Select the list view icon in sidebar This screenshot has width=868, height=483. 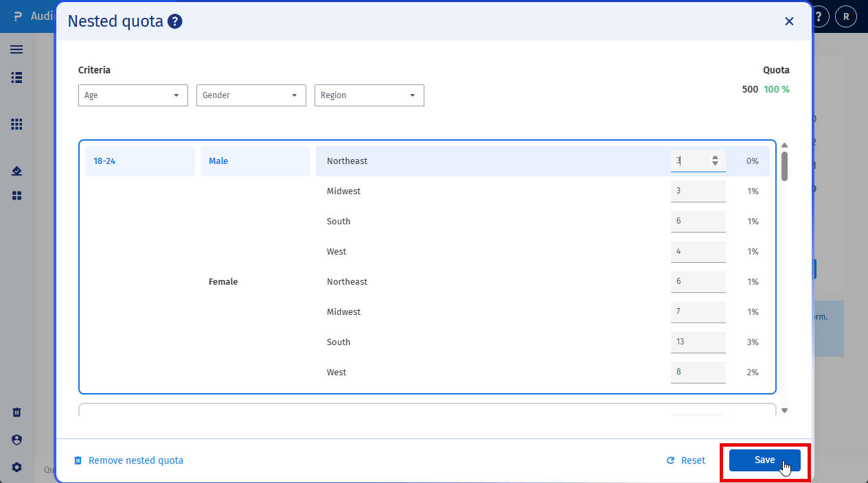click(16, 78)
